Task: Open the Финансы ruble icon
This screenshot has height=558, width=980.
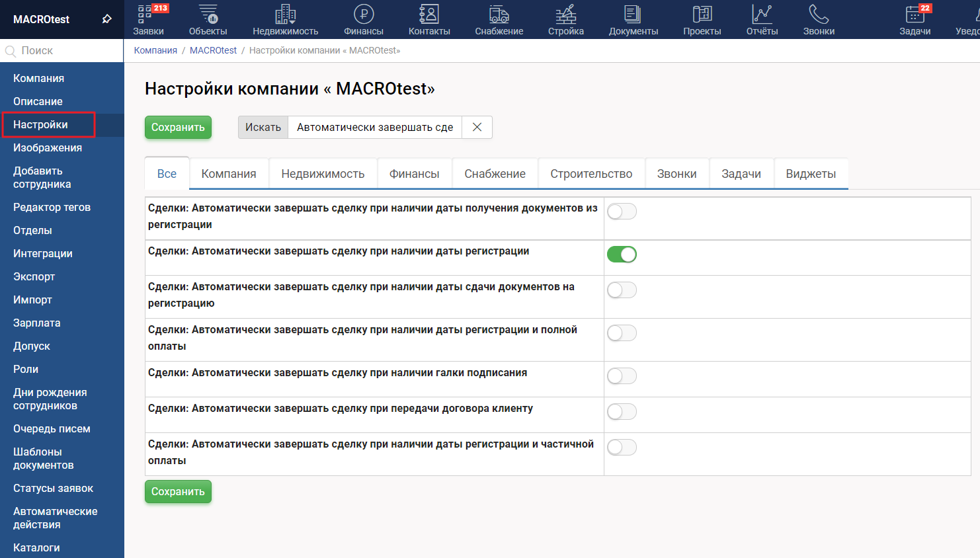Action: click(364, 14)
